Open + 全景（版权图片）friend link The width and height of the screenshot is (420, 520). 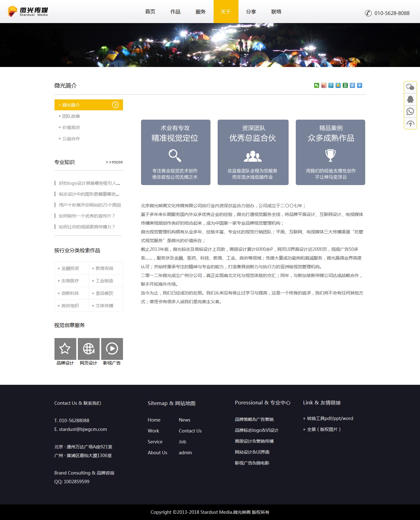322,429
